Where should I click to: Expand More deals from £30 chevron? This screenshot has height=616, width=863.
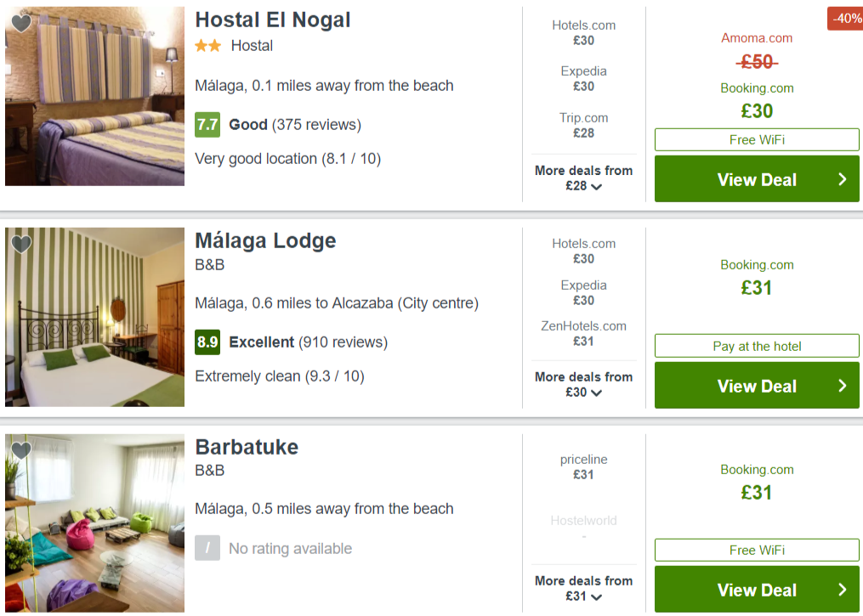tap(596, 393)
